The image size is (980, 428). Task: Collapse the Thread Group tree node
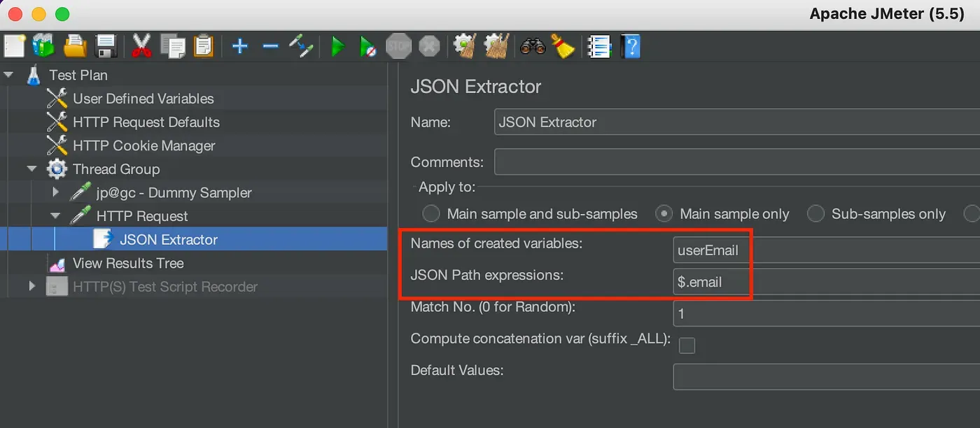tap(32, 169)
